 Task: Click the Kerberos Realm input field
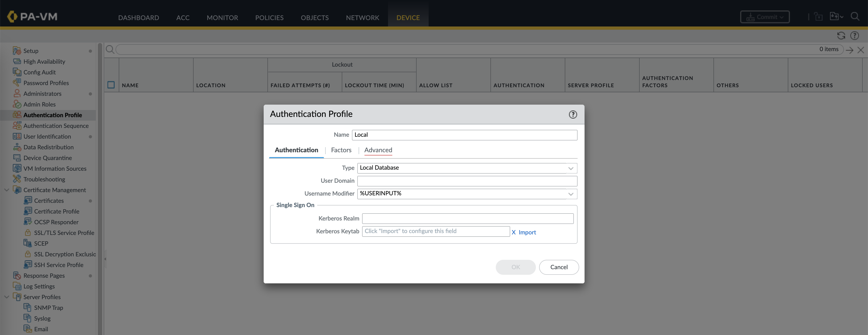(467, 218)
